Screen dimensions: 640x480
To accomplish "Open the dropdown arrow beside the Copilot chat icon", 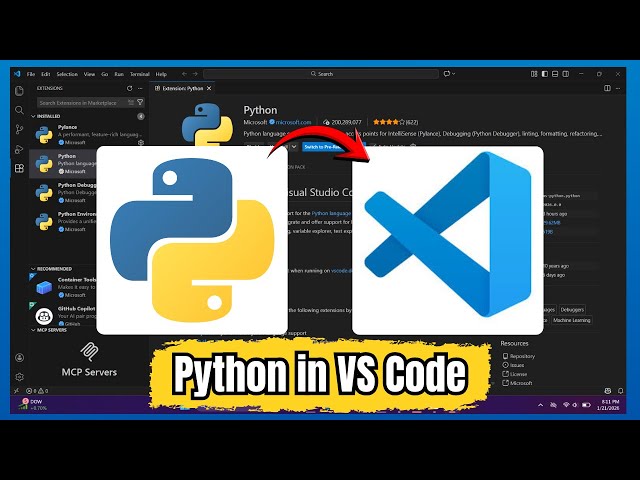I will click(453, 74).
